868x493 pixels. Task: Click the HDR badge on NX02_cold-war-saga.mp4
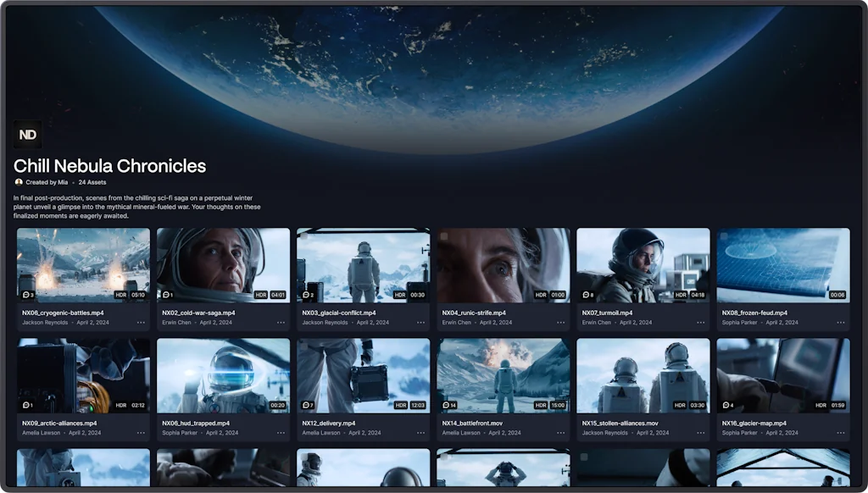(262, 293)
